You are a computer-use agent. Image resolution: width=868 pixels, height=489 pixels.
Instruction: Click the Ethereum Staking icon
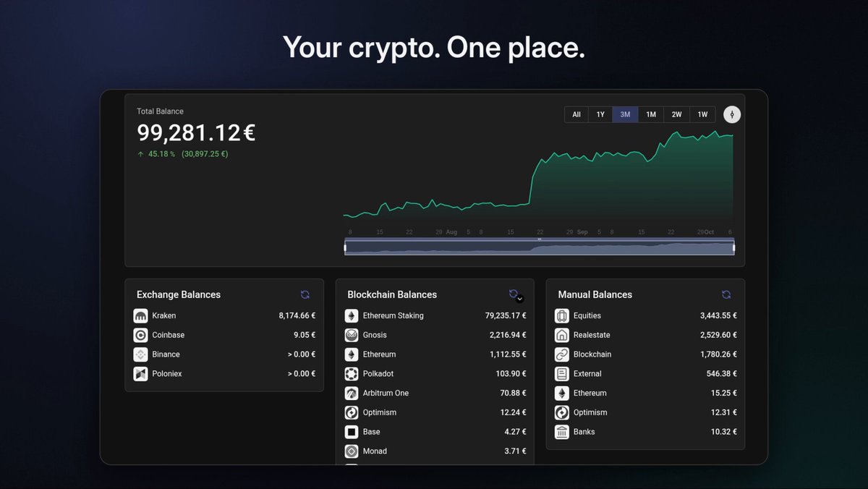[351, 316]
